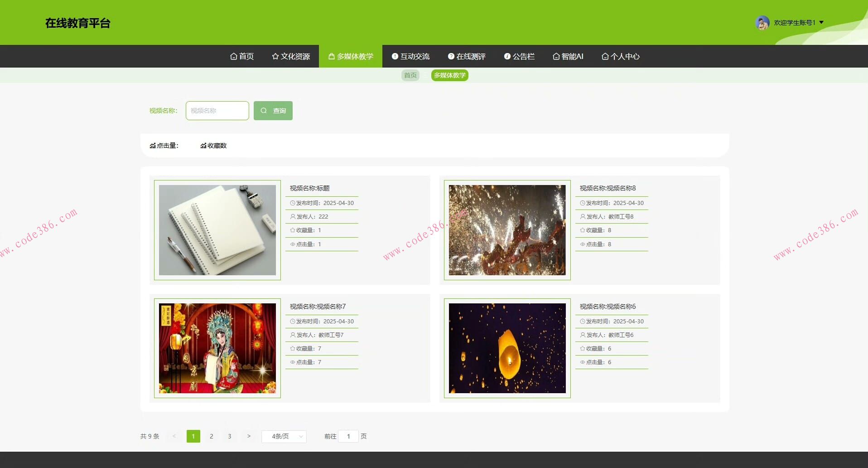
Task: Sort videos by 收藏数
Action: click(x=213, y=146)
